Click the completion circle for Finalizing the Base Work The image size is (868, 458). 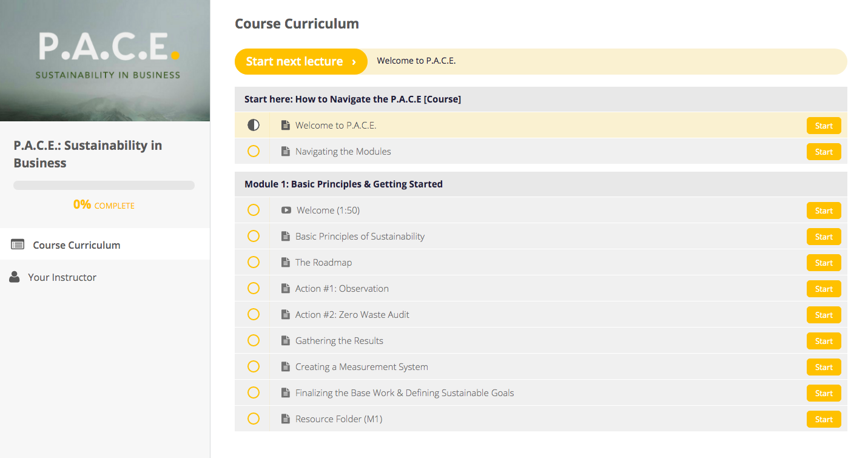254,392
